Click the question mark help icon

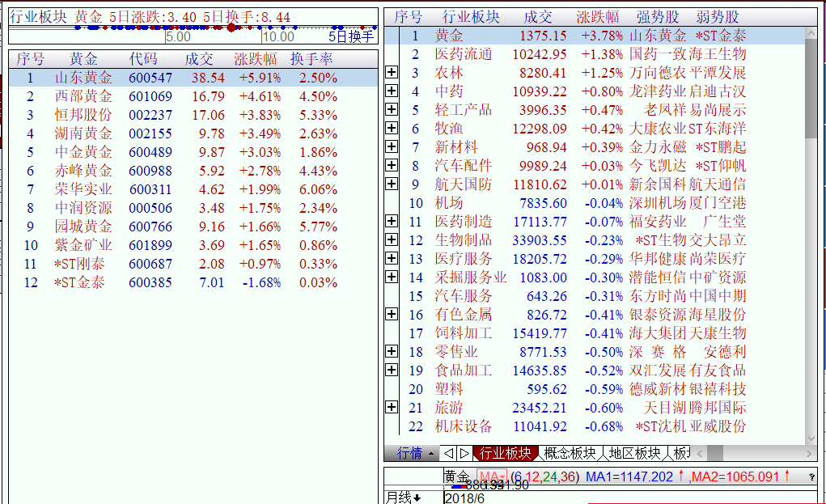point(811,477)
